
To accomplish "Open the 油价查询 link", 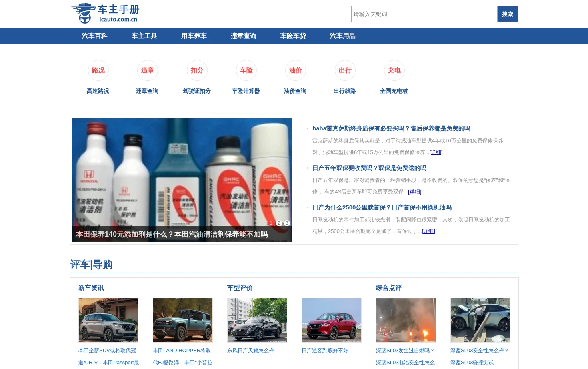I will 295,91.
